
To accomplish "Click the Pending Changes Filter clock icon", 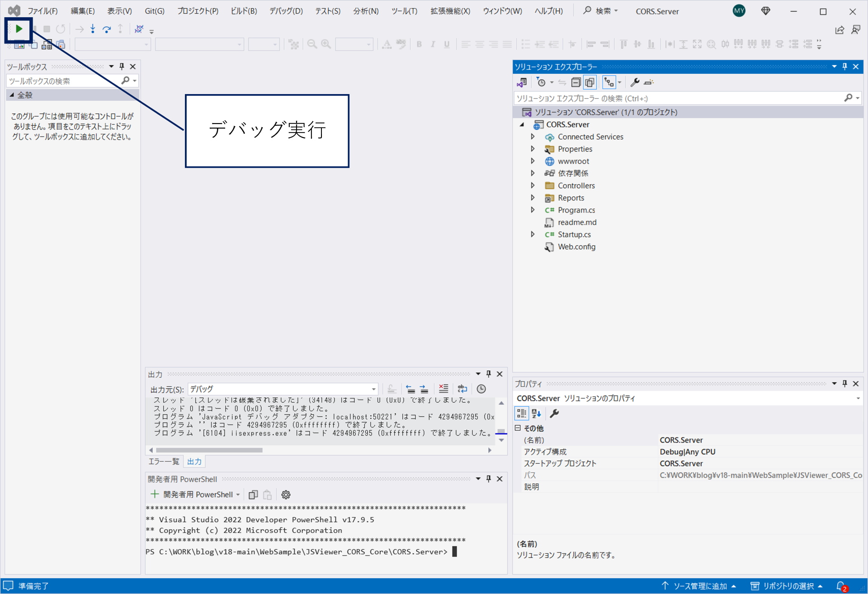I will tap(541, 82).
